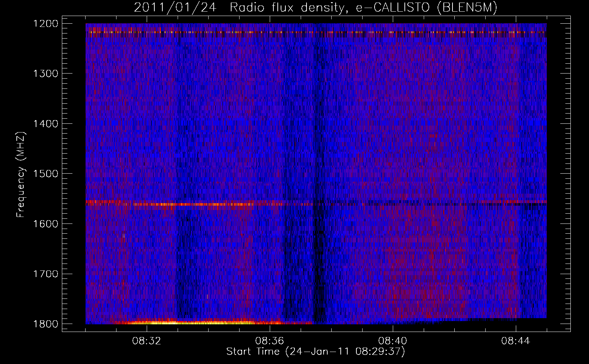
Task: Click the 1600 frequency tick label
Action: click(x=46, y=224)
